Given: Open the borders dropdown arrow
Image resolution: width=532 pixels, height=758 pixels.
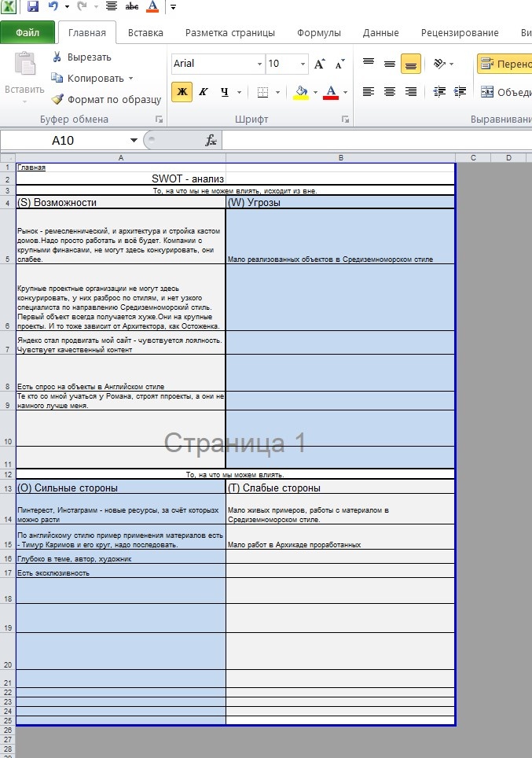Looking at the screenshot, I should (x=278, y=92).
